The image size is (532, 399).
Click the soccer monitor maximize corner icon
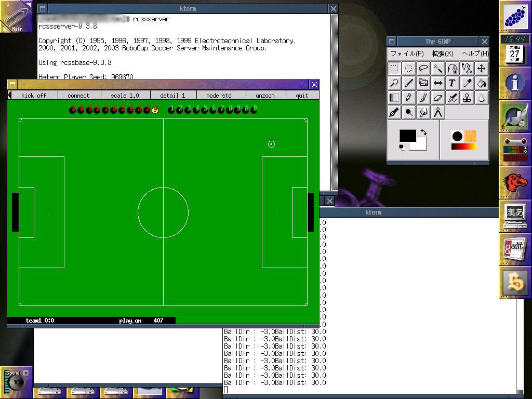314,85
